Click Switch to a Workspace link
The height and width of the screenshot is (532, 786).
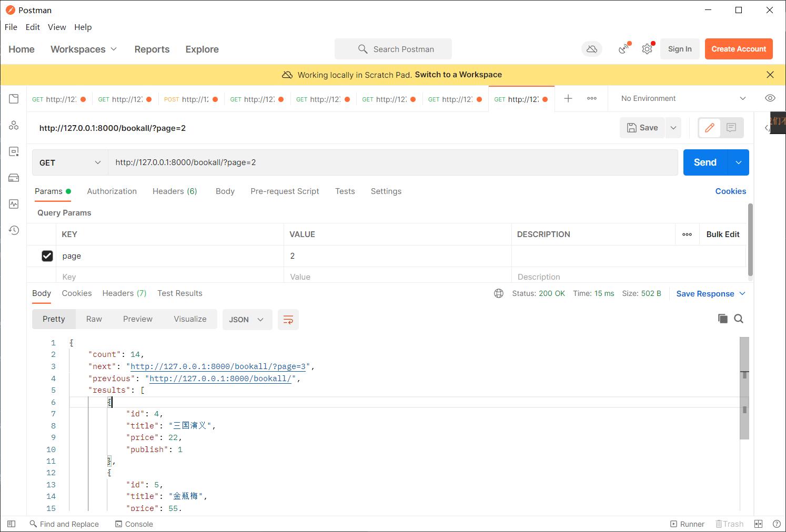tap(458, 75)
